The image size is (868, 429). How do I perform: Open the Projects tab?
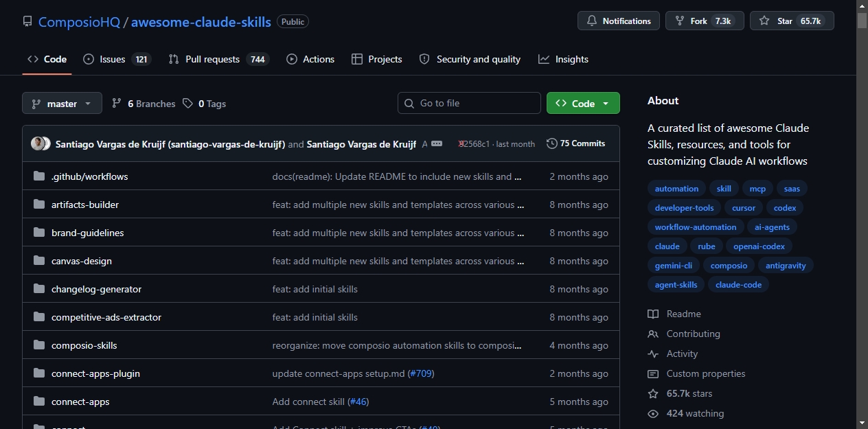[x=377, y=59]
